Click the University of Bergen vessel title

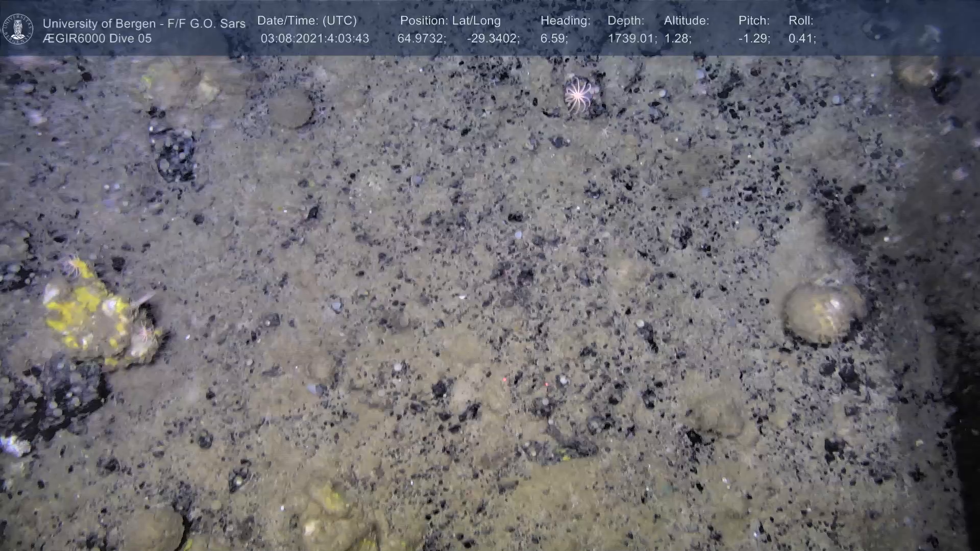(x=144, y=23)
